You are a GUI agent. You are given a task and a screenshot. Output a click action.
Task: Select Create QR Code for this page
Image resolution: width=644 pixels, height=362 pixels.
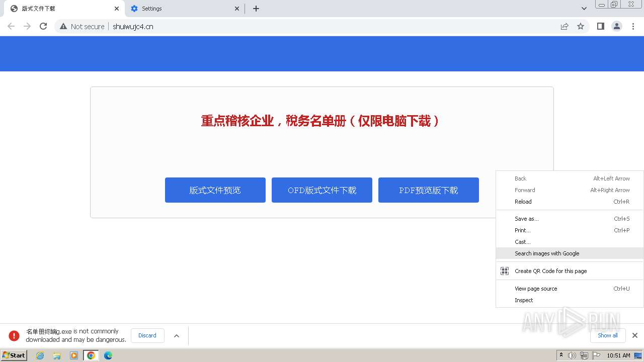point(570,271)
